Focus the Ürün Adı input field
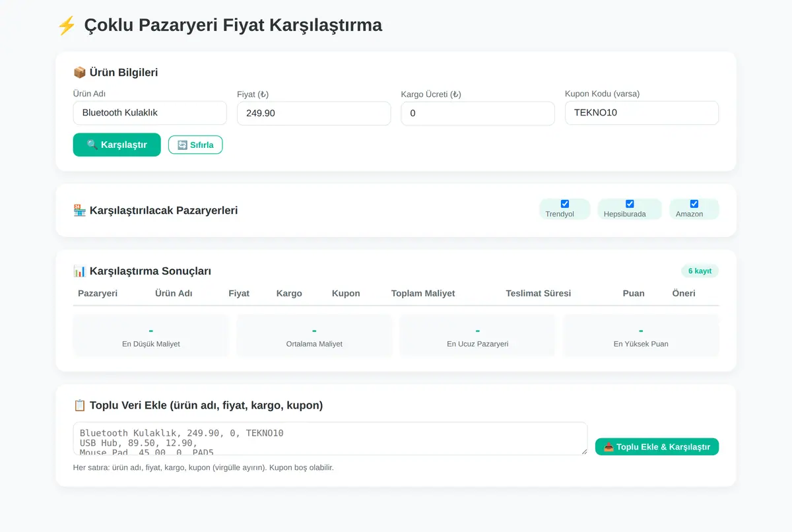Viewport: 792px width, 532px height. tap(150, 113)
